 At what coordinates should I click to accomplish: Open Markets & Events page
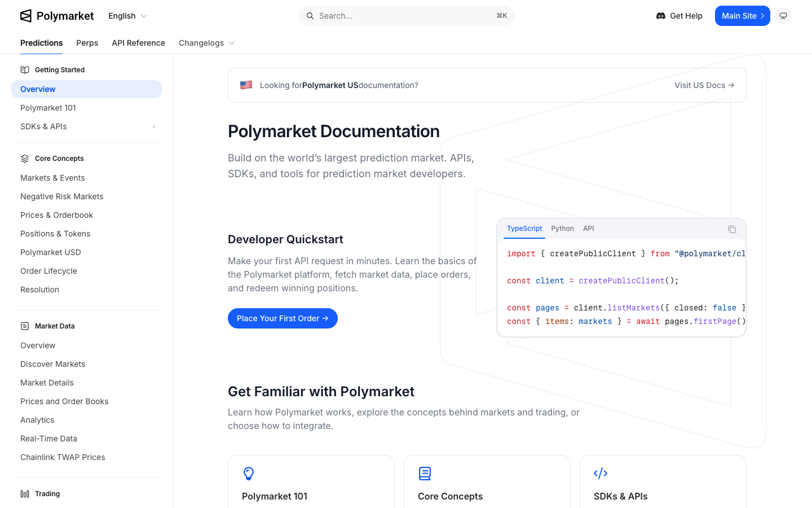pyautogui.click(x=86, y=178)
